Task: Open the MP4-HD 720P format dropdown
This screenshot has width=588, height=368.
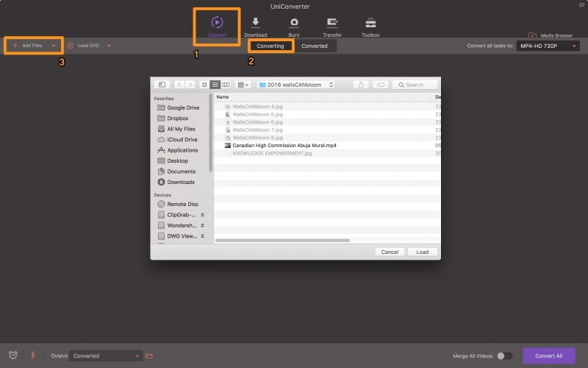Action: [x=548, y=46]
